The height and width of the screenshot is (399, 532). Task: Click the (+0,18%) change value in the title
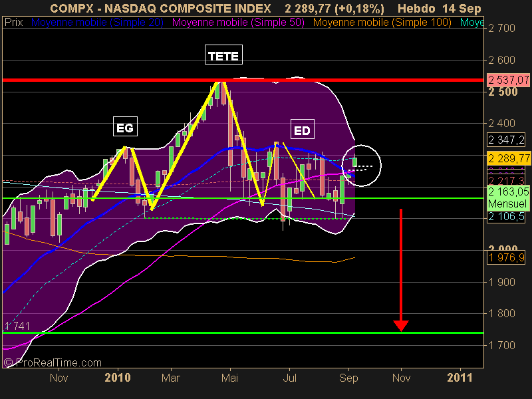[x=359, y=8]
